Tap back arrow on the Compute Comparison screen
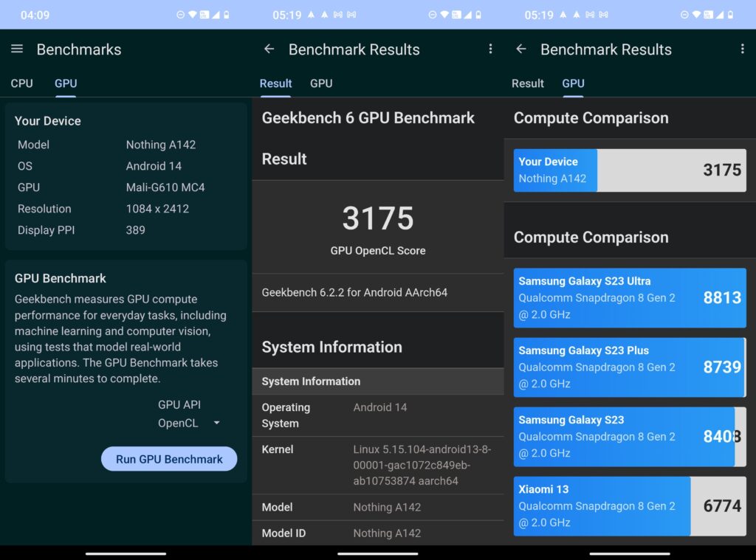Screen dimensions: 756x560 pyautogui.click(x=520, y=49)
